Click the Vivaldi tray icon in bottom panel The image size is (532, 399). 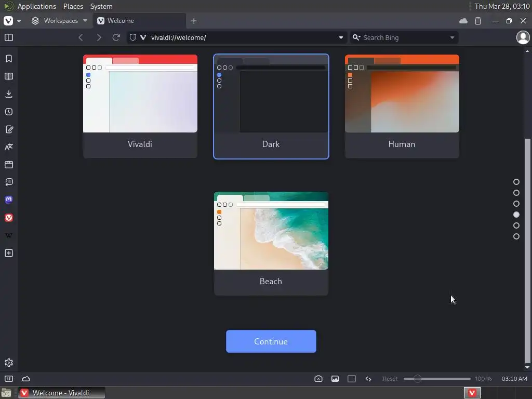pyautogui.click(x=472, y=393)
